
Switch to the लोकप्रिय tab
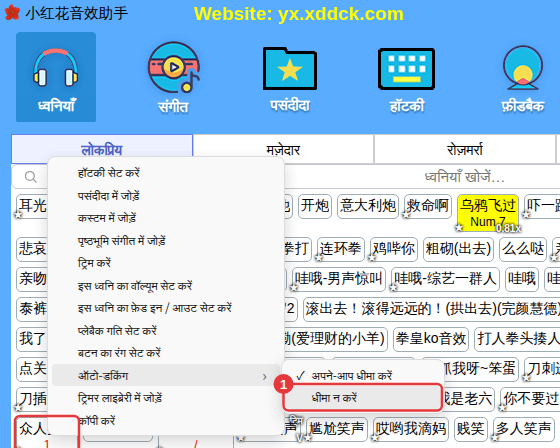[102, 149]
